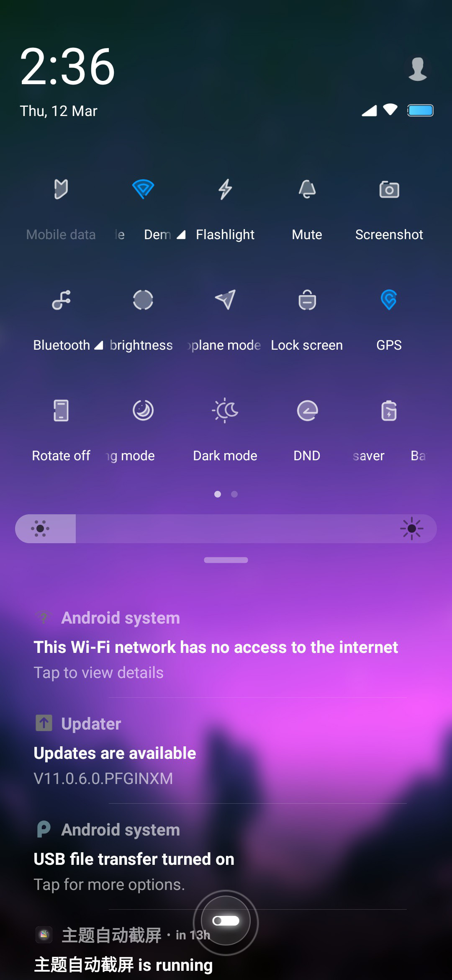This screenshot has width=452, height=980.
Task: Enable Dark mode toggle
Action: [225, 410]
